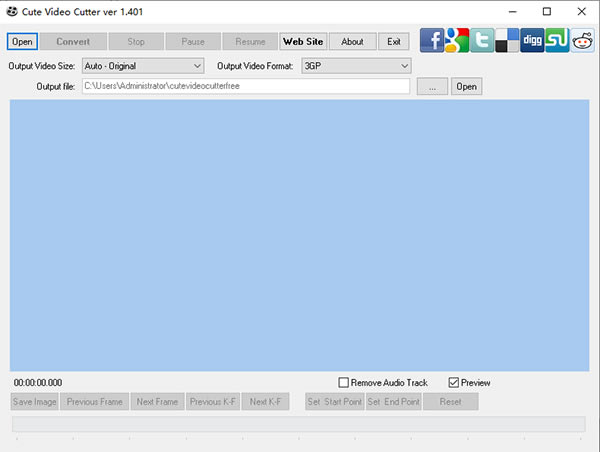Share via the Reddit icon
Screen dimensions: 600x452
[582, 40]
